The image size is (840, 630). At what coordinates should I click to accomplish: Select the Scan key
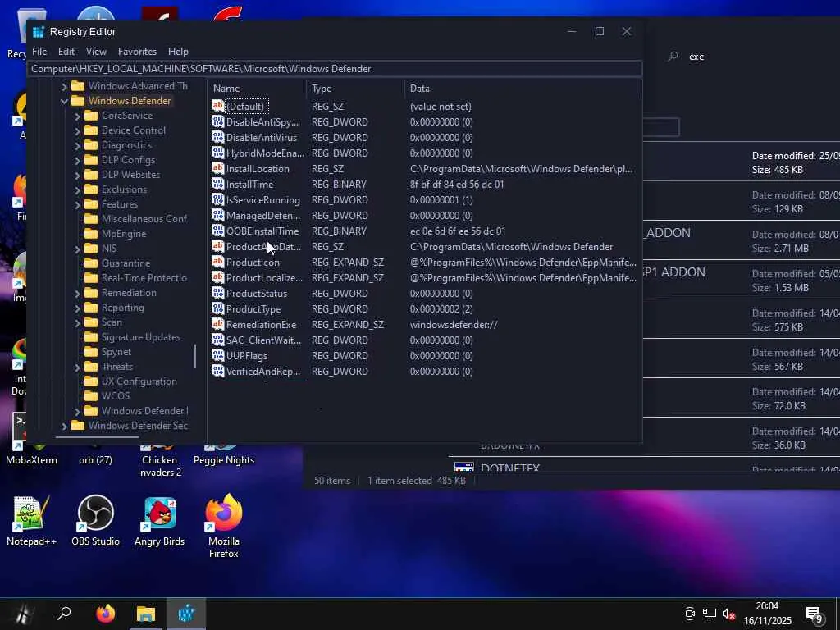click(x=112, y=322)
